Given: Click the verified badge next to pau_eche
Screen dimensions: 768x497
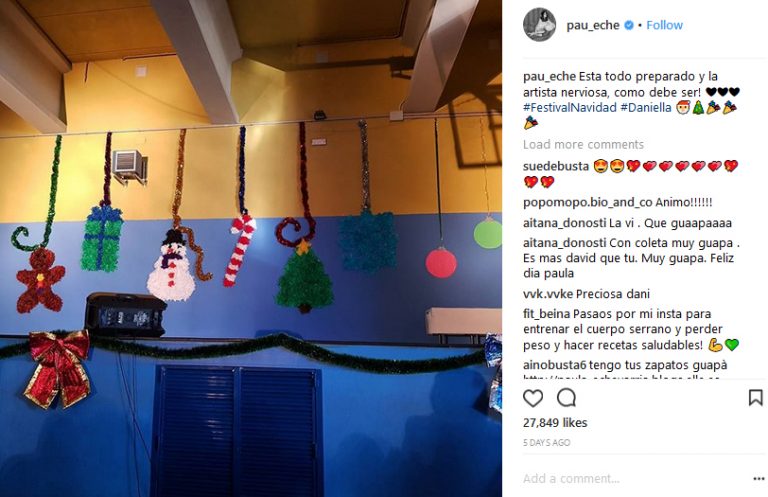Looking at the screenshot, I should [628, 25].
